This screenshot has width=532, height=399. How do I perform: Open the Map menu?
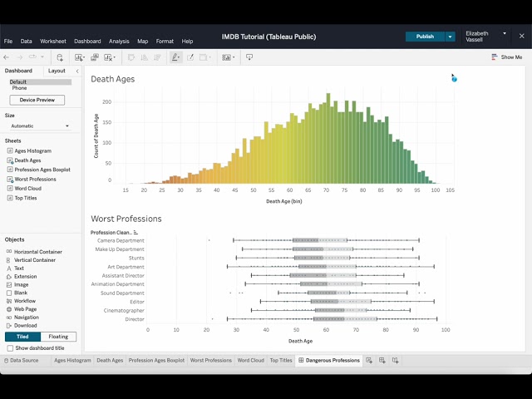point(142,41)
